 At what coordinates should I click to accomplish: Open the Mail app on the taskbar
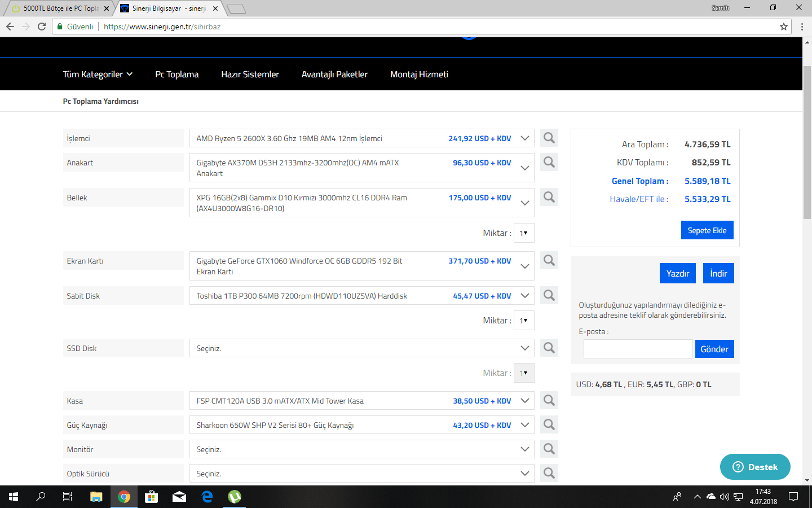click(x=179, y=497)
